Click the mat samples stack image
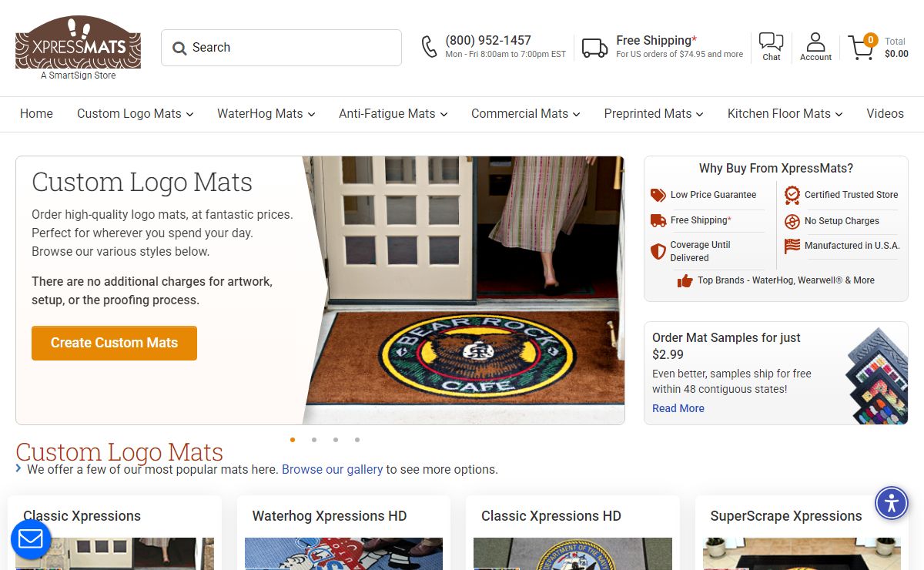This screenshot has width=924, height=570. click(x=876, y=377)
